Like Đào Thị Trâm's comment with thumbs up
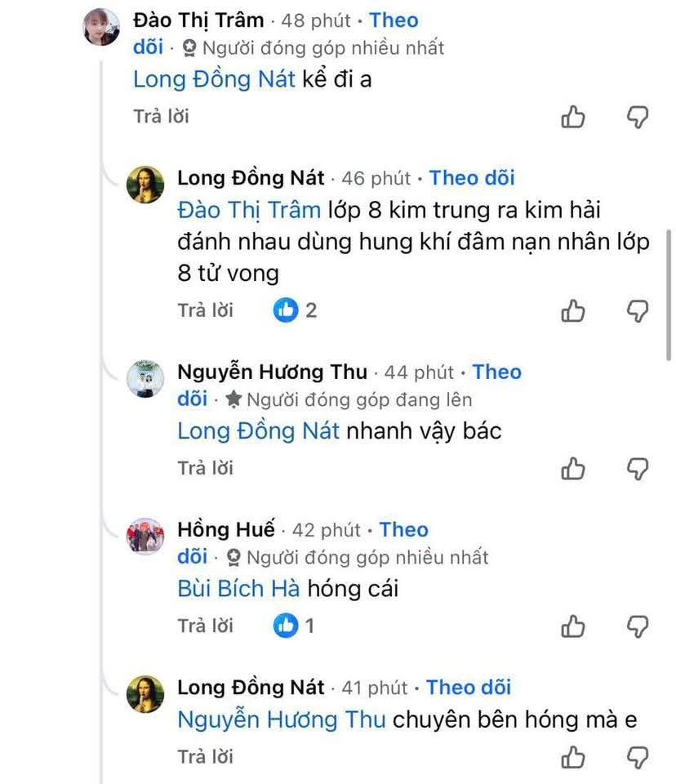The image size is (676, 784). [573, 118]
